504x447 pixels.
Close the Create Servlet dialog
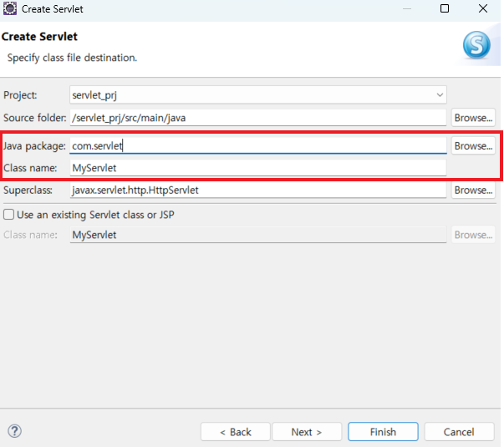(x=483, y=8)
